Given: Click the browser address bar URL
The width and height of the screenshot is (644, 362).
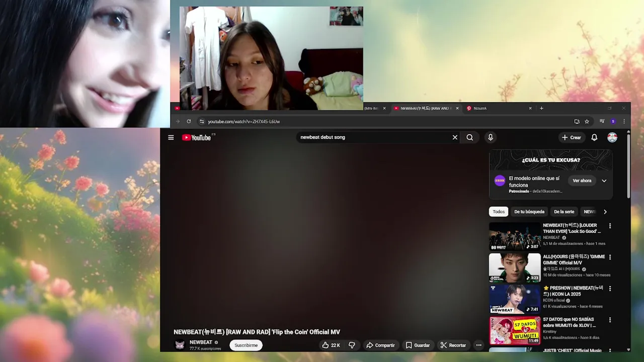Looking at the screenshot, I should pos(244,121).
